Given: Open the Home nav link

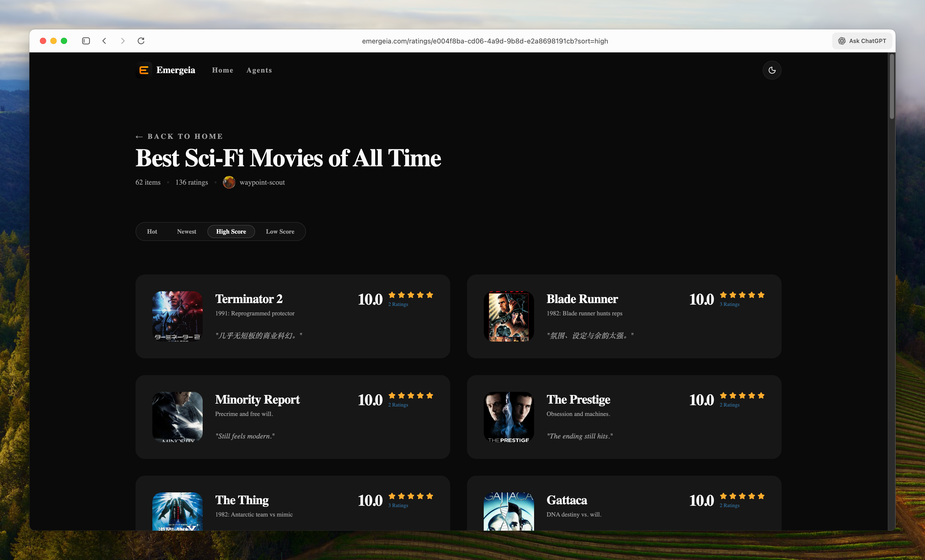Looking at the screenshot, I should pyautogui.click(x=223, y=70).
